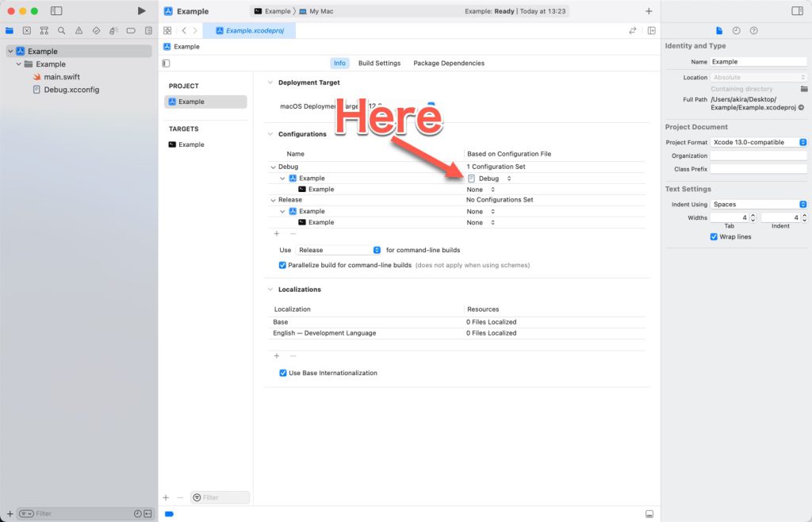
Task: Open the Source Control navigator
Action: tap(27, 31)
